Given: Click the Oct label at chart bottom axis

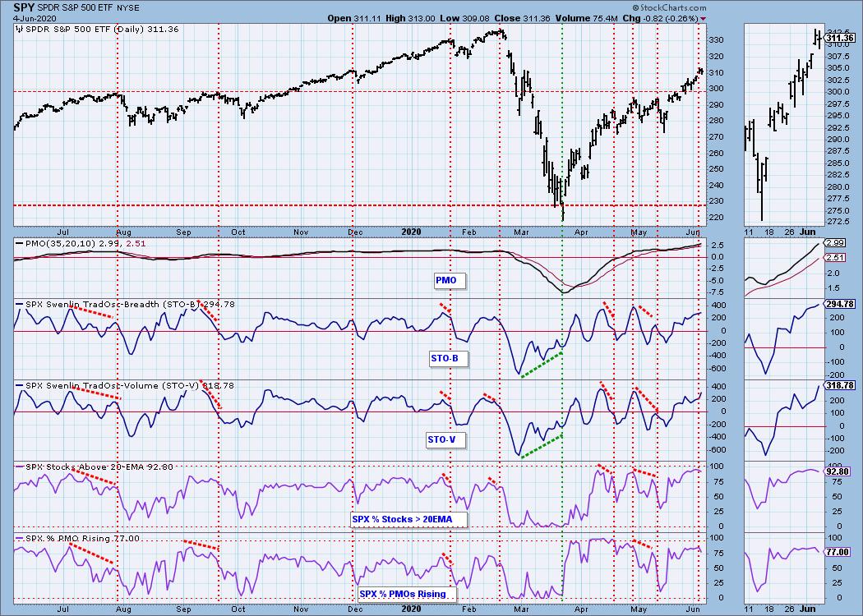Looking at the screenshot, I should [x=238, y=609].
